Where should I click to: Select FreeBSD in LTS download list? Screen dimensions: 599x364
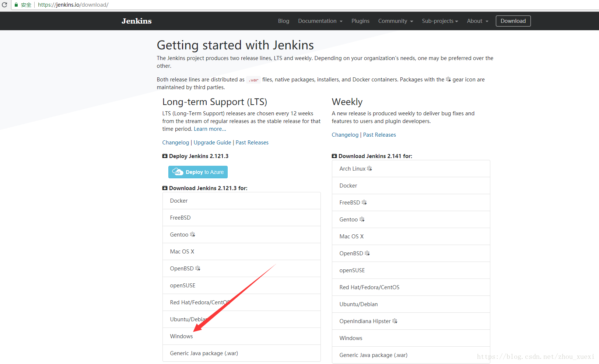pyautogui.click(x=242, y=218)
